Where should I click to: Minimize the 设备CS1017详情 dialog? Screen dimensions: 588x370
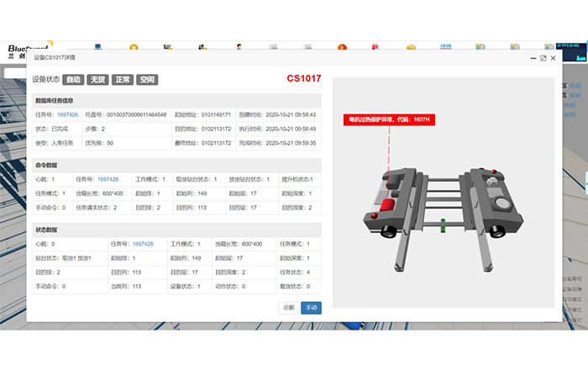(533, 58)
